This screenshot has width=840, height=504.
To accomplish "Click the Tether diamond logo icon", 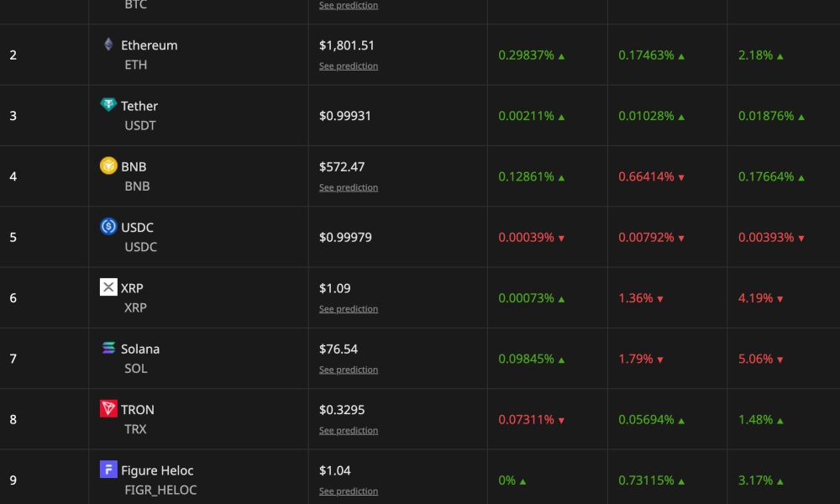I will [108, 104].
